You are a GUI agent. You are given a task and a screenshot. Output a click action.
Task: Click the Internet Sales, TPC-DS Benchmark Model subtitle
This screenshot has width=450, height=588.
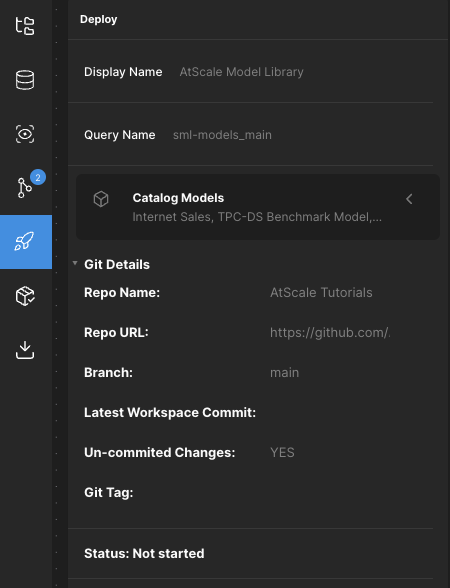[257, 217]
